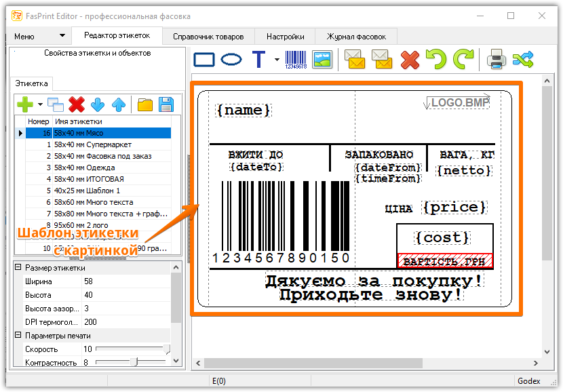563x392 pixels.
Task: Open the Справочник товаров tab
Action: click(x=208, y=37)
